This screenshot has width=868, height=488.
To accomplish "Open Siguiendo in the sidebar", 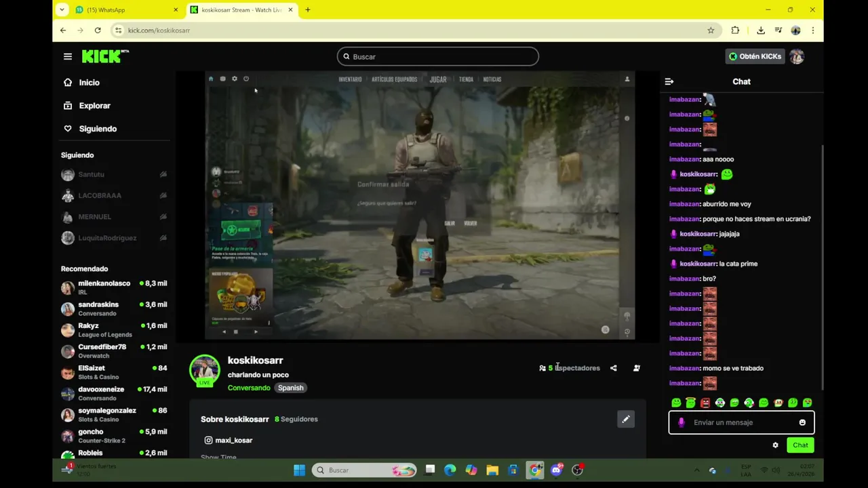I will [98, 129].
